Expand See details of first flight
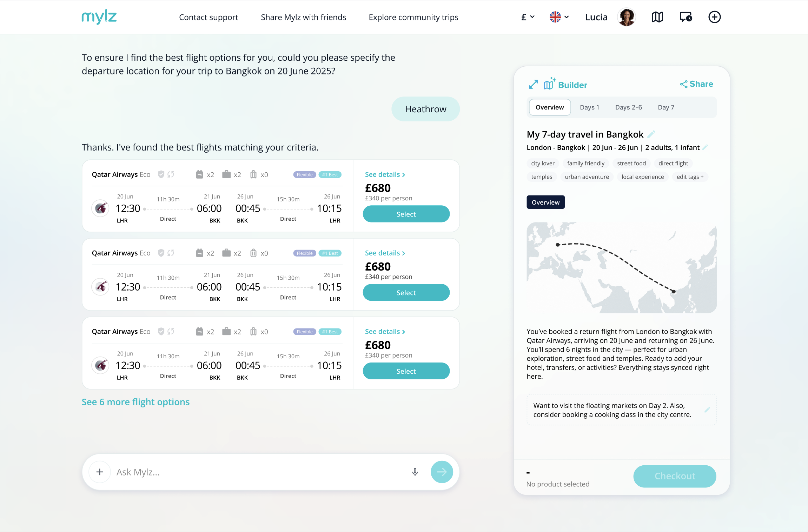Image resolution: width=808 pixels, height=532 pixels. (385, 174)
